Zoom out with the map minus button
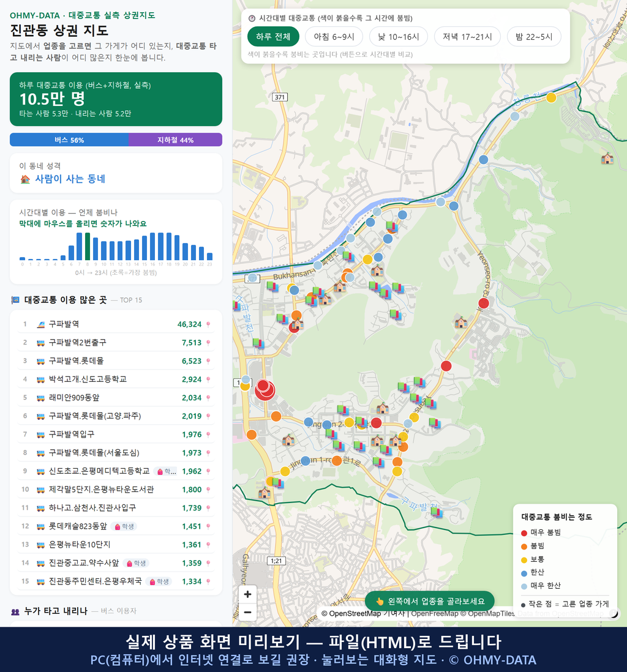Screen dimensions: 627x672 click(x=247, y=612)
